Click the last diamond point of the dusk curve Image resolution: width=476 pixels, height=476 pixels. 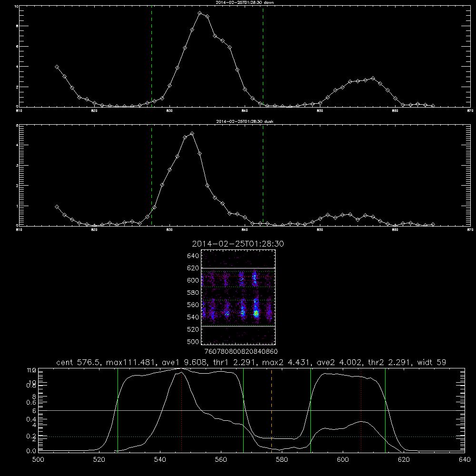click(x=433, y=224)
